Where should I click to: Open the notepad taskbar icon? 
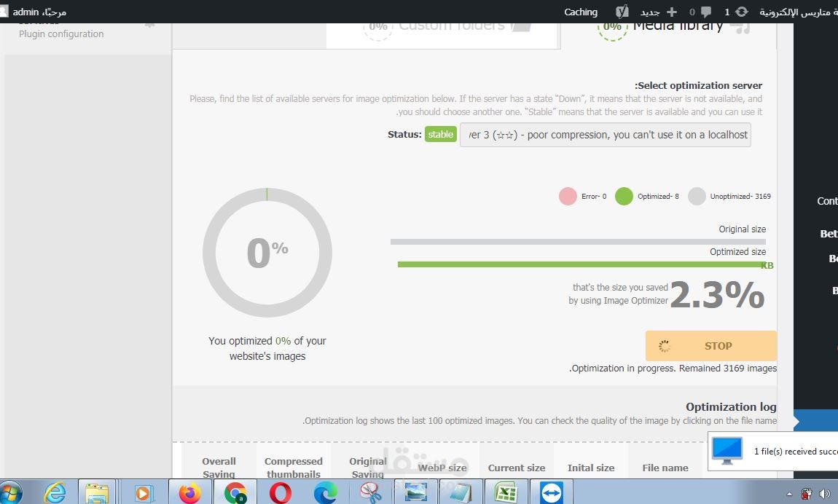pyautogui.click(x=461, y=492)
